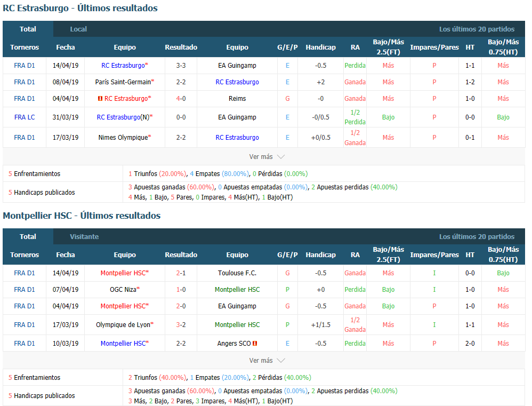Open OGC Niza team link
Viewport: 532px width, 406px height.
(123, 290)
